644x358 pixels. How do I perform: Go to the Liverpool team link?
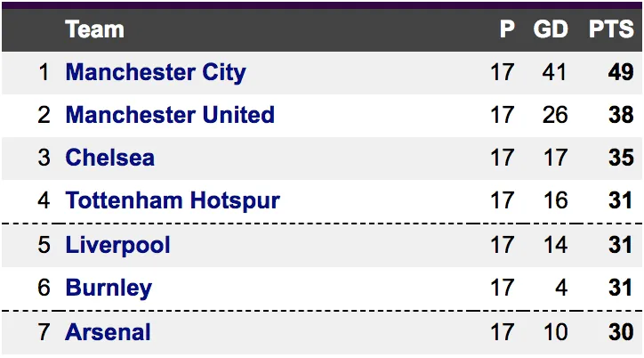(117, 245)
